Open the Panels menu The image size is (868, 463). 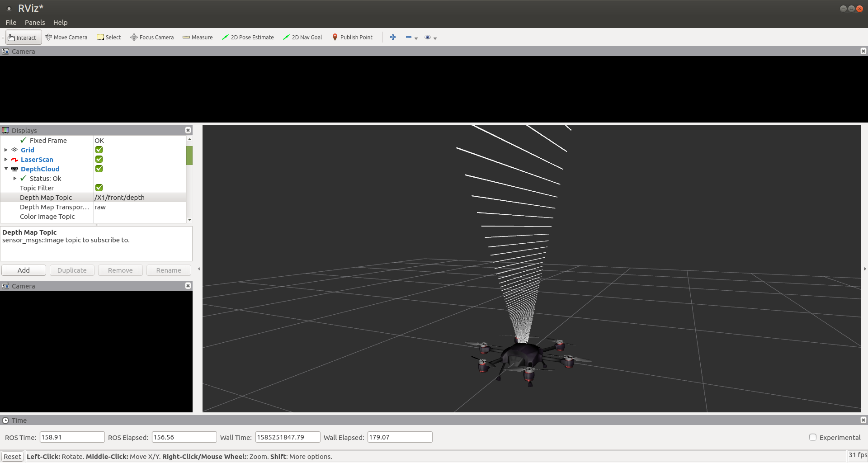pos(34,22)
